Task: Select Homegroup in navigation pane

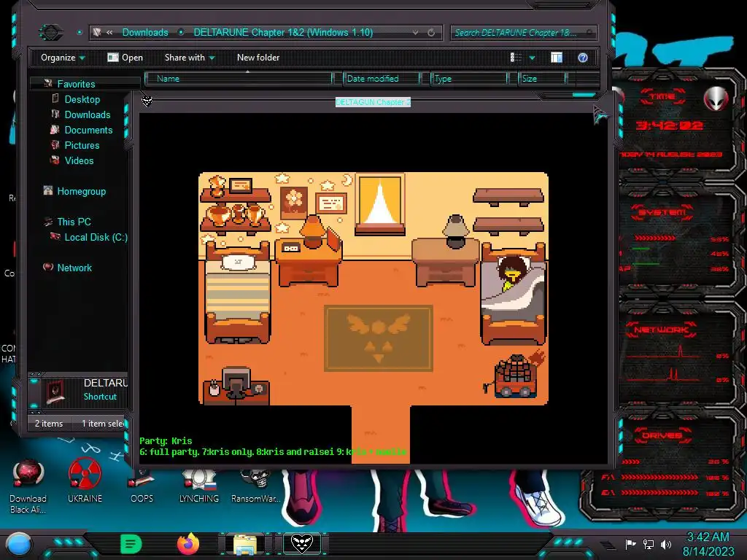Action: tap(82, 192)
